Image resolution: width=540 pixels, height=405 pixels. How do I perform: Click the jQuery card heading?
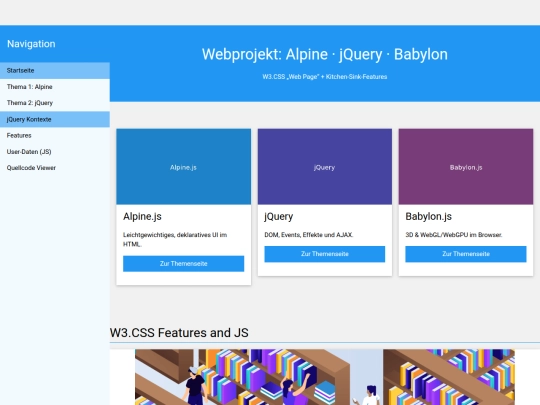[279, 217]
